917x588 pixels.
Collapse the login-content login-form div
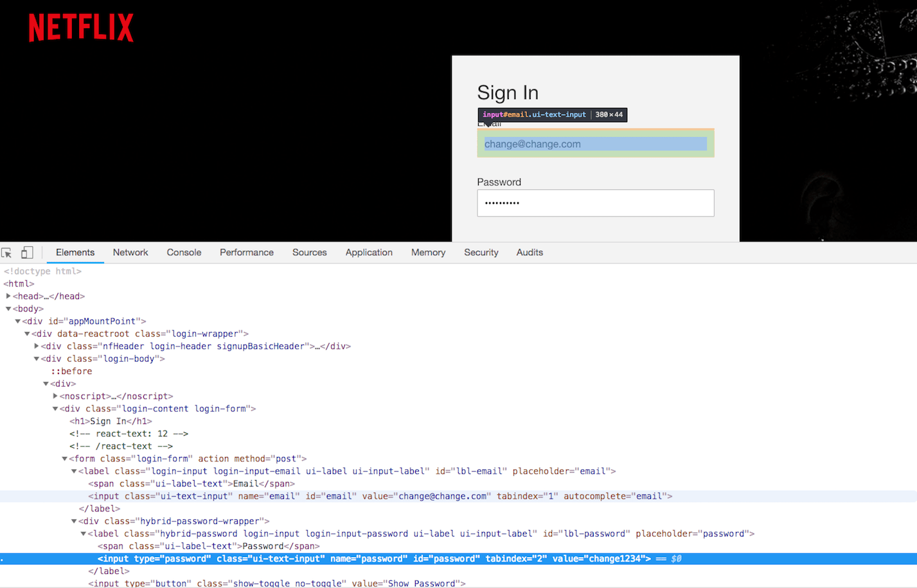[x=55, y=409]
